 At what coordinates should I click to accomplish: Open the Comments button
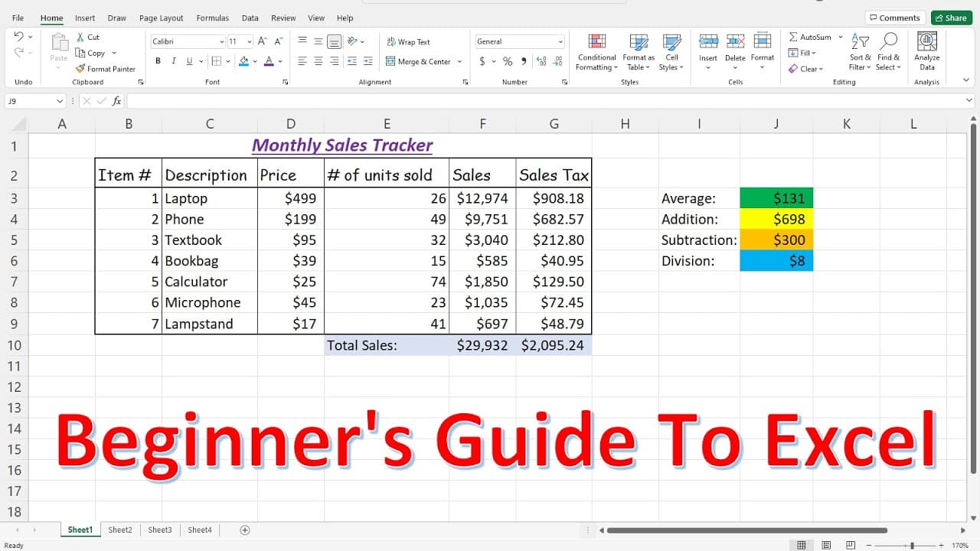894,18
